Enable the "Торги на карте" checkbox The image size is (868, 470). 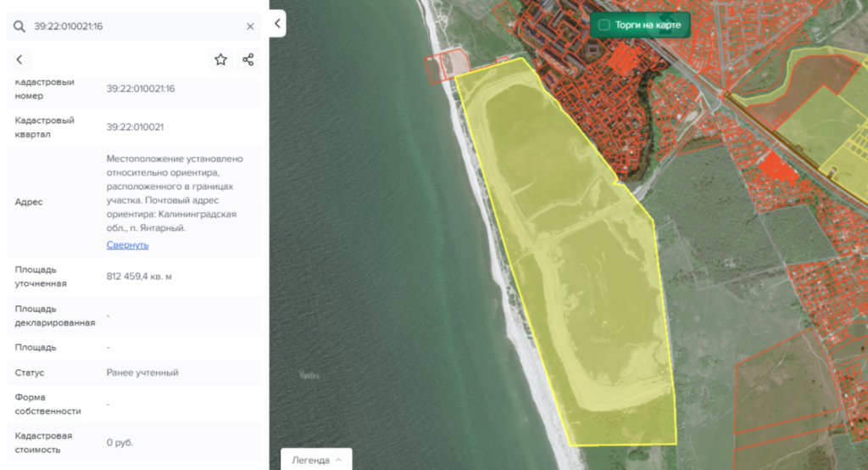604,25
